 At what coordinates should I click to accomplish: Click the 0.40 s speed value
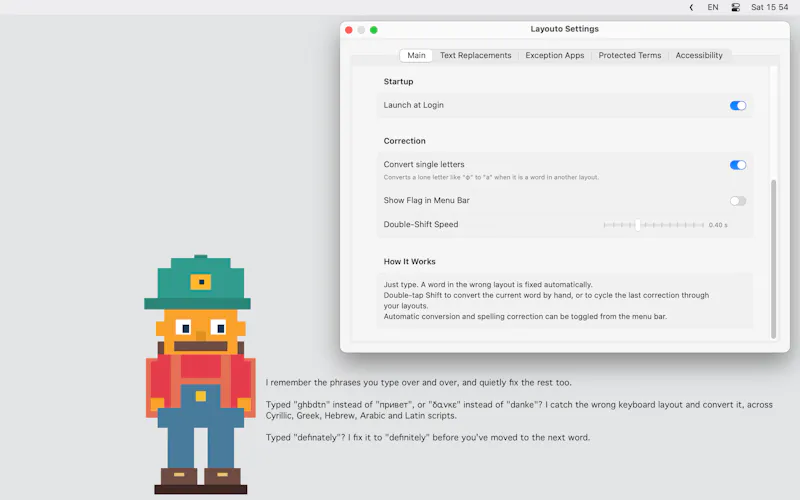[718, 225]
